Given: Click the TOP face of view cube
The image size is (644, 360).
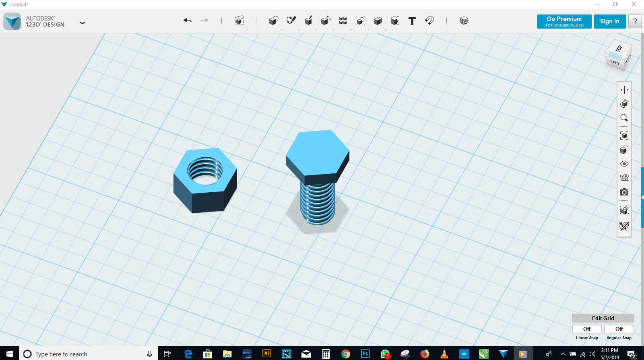Looking at the screenshot, I should coord(619,49).
